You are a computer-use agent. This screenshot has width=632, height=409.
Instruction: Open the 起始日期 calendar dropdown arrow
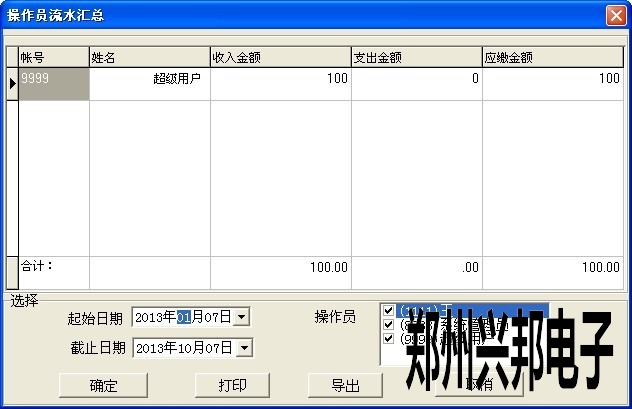243,318
